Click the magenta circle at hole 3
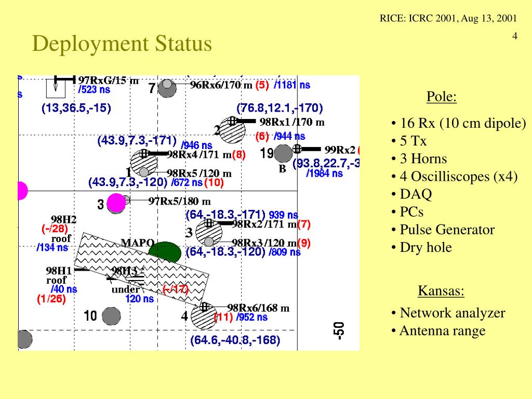 coord(116,203)
